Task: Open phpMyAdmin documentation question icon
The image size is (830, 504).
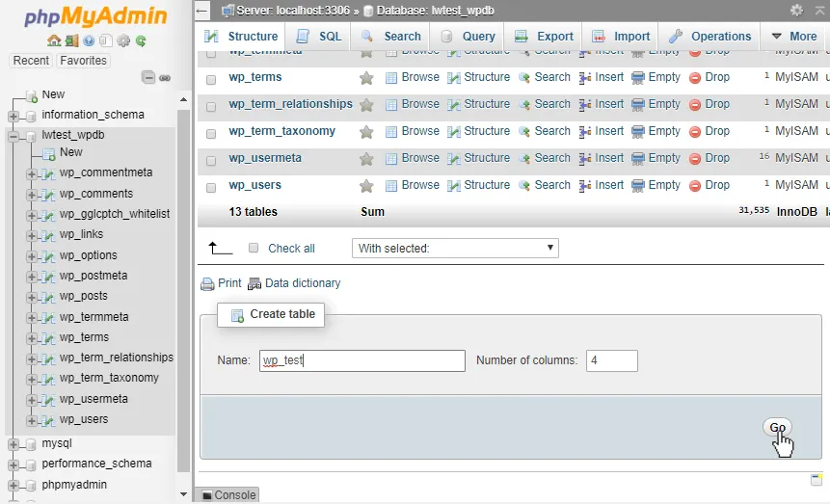Action: (89, 40)
